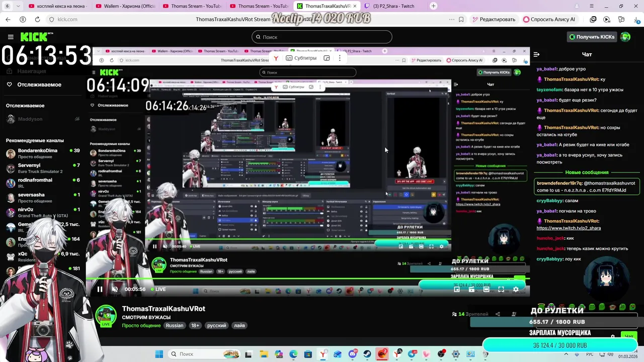
Task: Open nirvOz recommended channel
Action: pyautogui.click(x=43, y=212)
